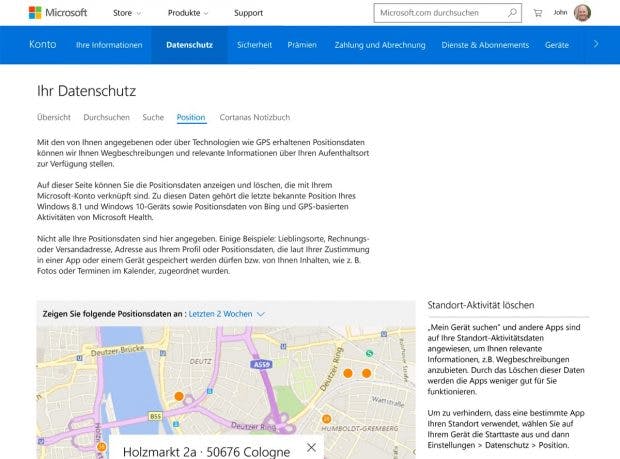Click the orange location dot near Deutzer Brücke
This screenshot has width=620, height=459.
179,396
